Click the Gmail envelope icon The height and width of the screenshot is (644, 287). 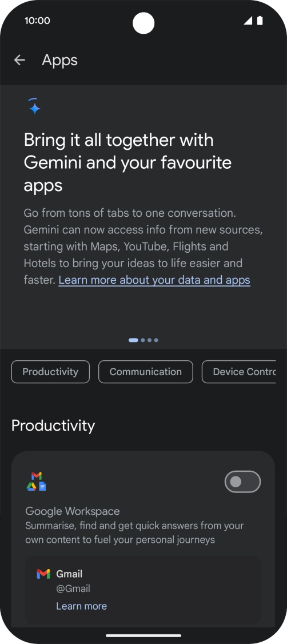click(x=43, y=574)
